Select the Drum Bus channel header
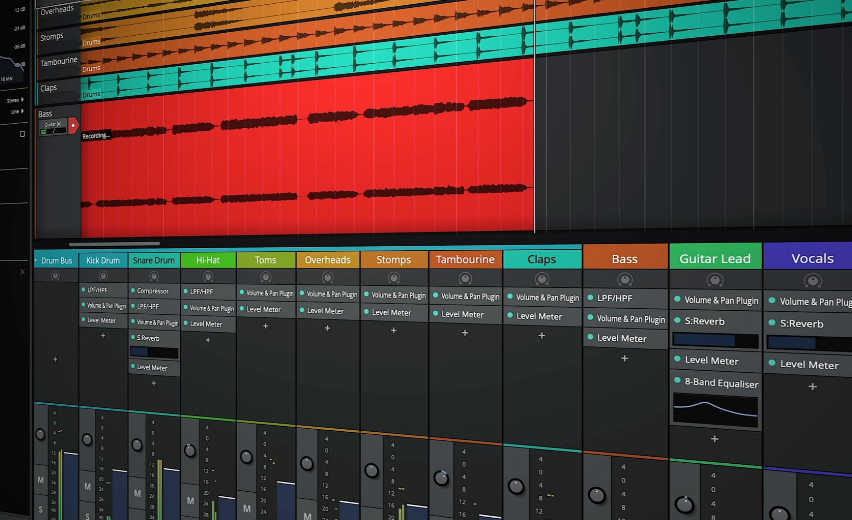Image resolution: width=852 pixels, height=520 pixels. click(x=56, y=261)
